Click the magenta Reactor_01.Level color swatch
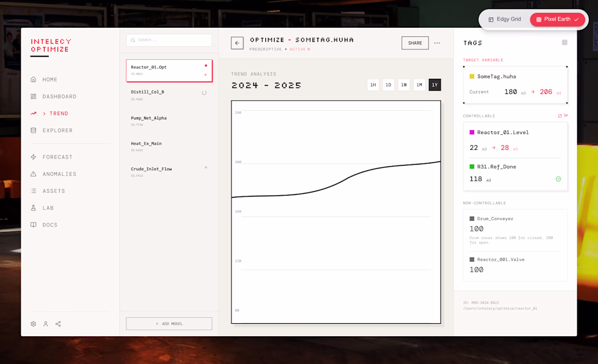 472,132
